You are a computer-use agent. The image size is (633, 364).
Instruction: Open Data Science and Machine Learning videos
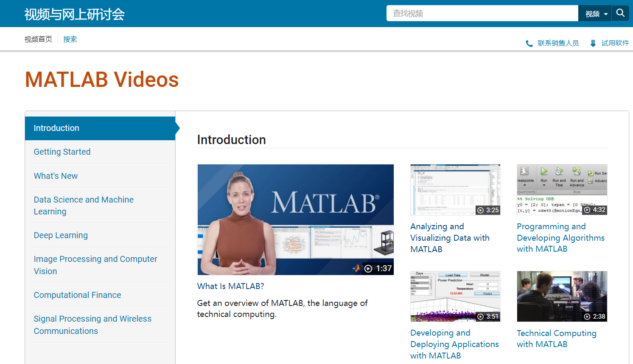84,206
